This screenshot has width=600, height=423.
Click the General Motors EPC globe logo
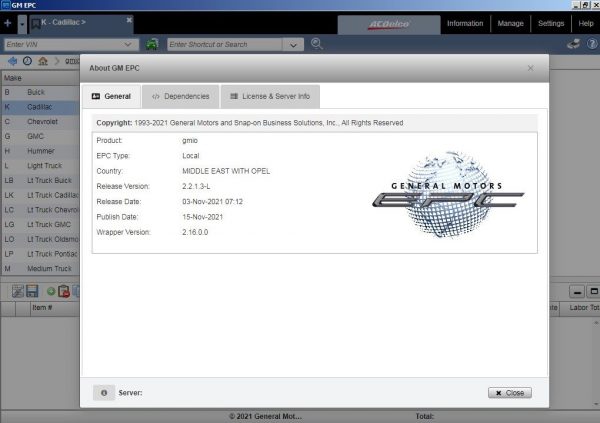(448, 194)
